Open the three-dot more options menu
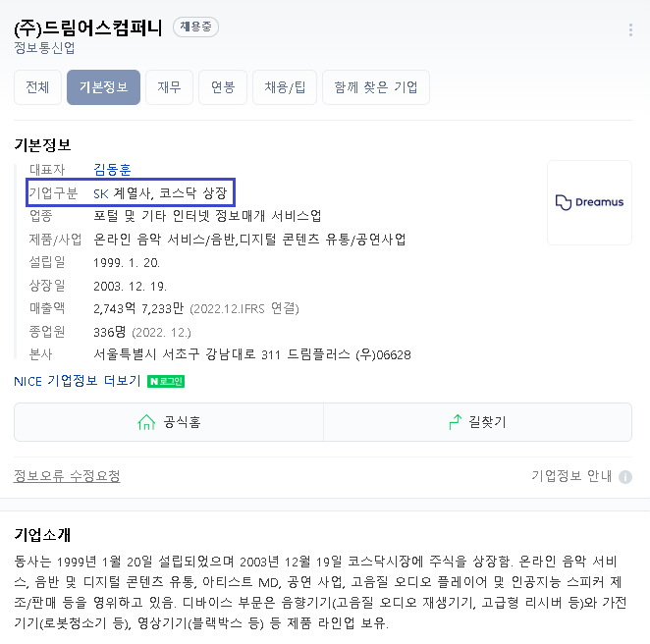 pyautogui.click(x=630, y=29)
